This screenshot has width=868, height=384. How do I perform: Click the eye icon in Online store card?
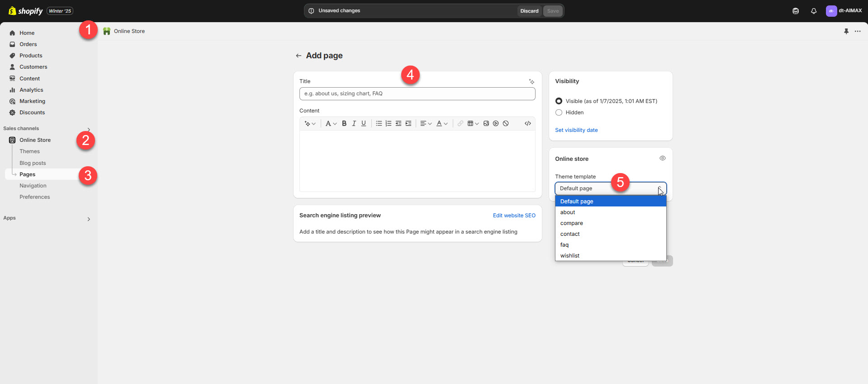662,158
